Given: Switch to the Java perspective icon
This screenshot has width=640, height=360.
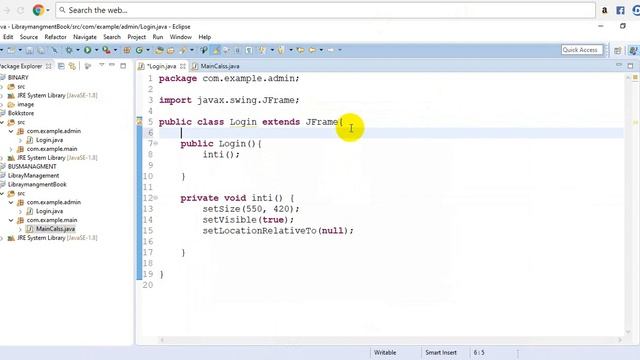Looking at the screenshot, I should coord(633,50).
